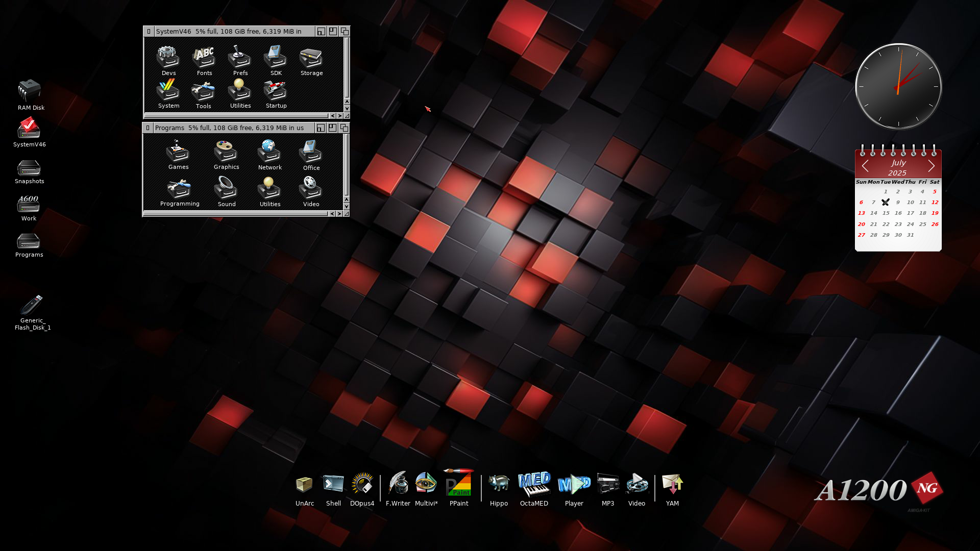The image size is (980, 551).
Task: Go to next month in calendar
Action: 932,166
